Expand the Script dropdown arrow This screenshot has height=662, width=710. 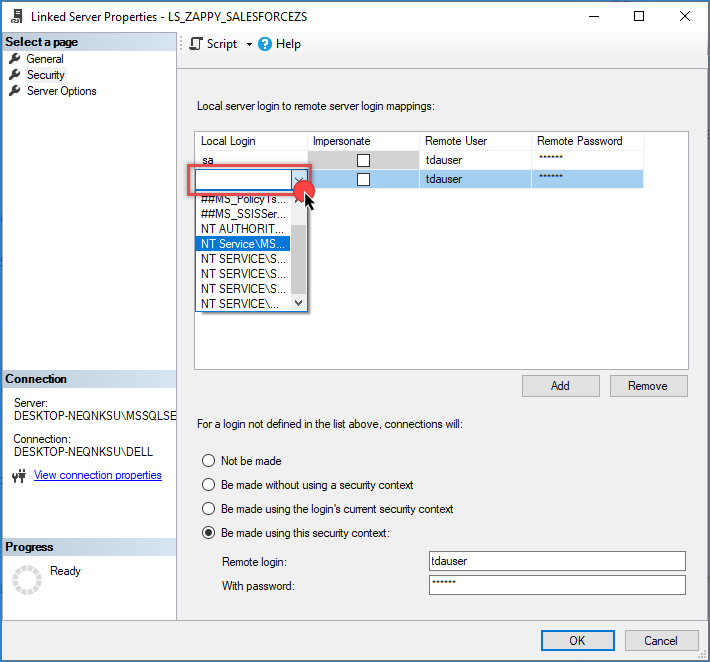coord(249,44)
